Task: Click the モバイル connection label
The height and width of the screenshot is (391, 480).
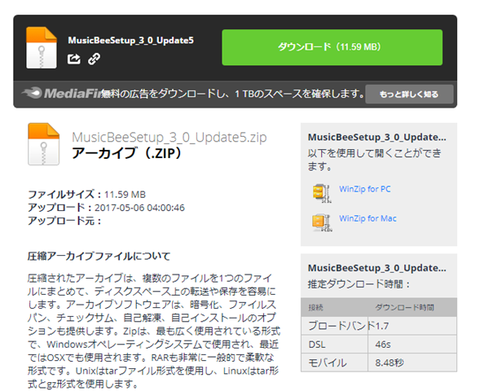Action: pyautogui.click(x=327, y=362)
